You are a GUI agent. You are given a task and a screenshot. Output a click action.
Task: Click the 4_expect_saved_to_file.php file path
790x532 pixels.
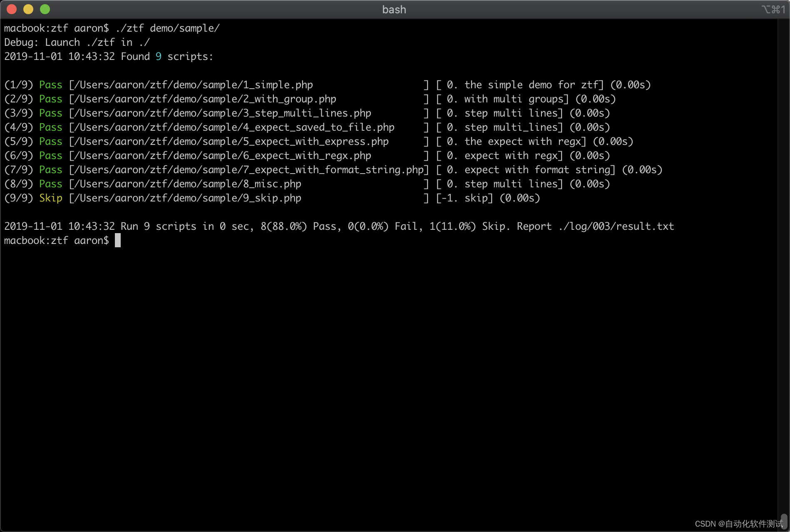pyautogui.click(x=234, y=127)
